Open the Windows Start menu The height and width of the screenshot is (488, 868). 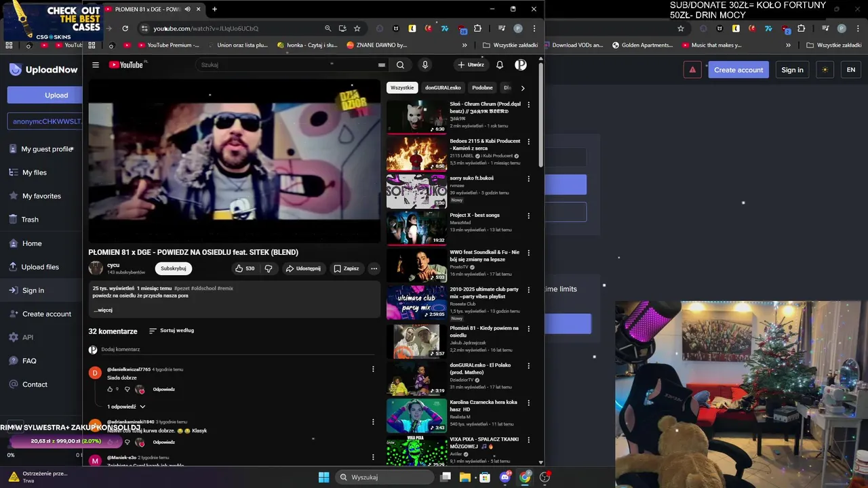[x=323, y=477]
